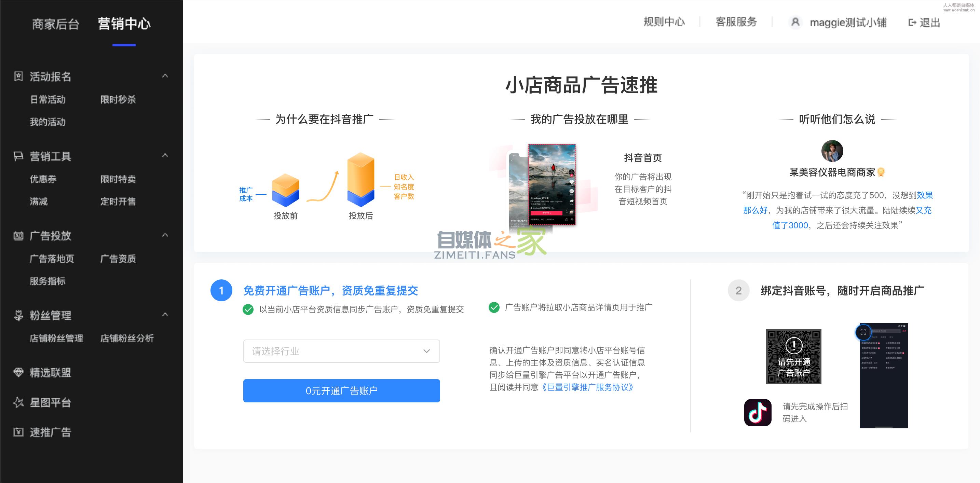The image size is (980, 483).
Task: Collapse the 活动报名 section chevron
Action: click(165, 76)
